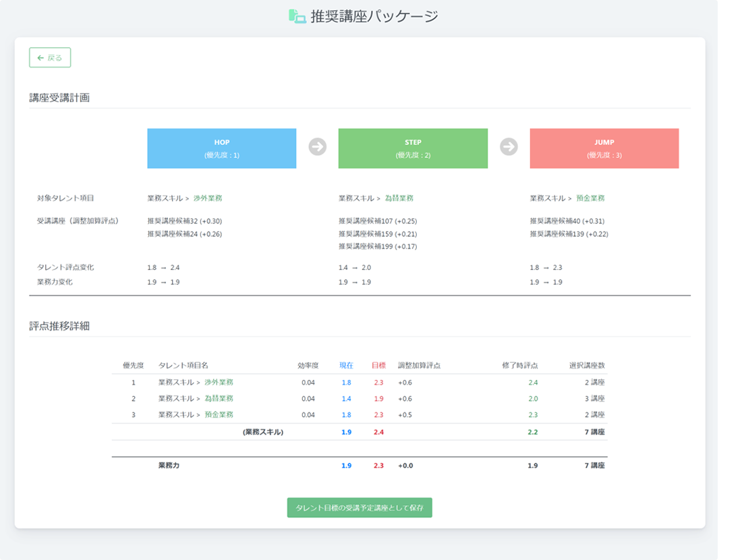Click the package icon beside 推奨講座パッケージ title
The image size is (742, 560).
click(x=297, y=16)
